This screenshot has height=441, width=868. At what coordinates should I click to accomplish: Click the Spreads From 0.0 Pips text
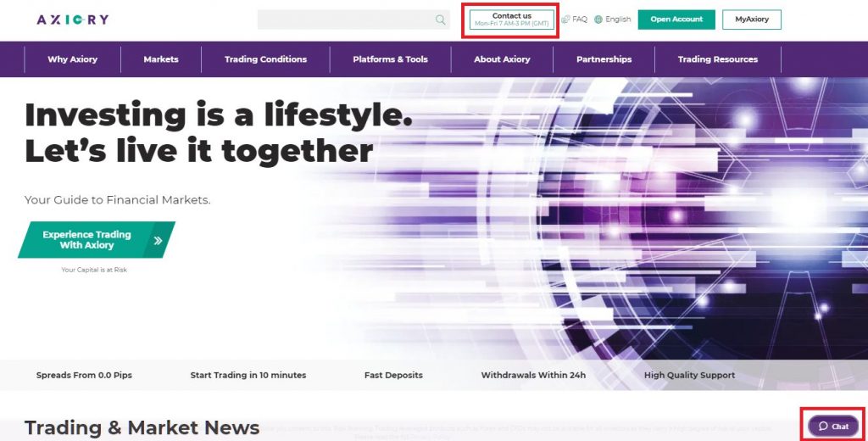[x=84, y=375]
